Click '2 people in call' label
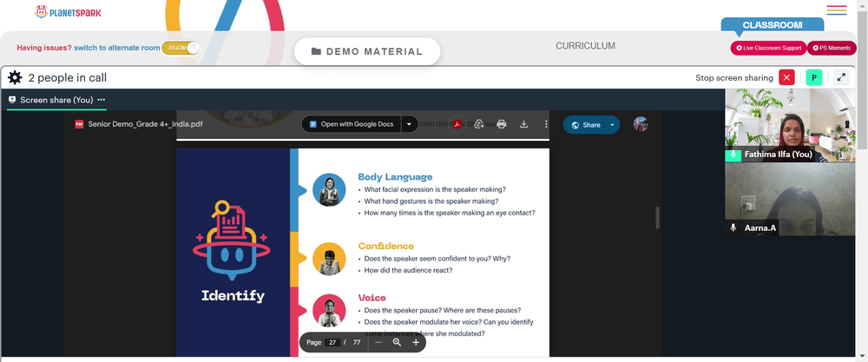Image resolution: width=868 pixels, height=362 pixels. pos(68,78)
